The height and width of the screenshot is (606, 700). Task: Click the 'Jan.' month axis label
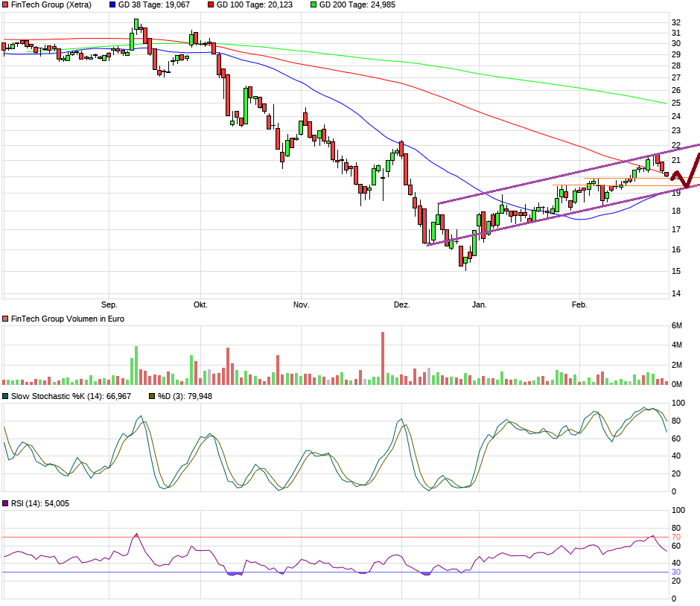click(x=479, y=304)
